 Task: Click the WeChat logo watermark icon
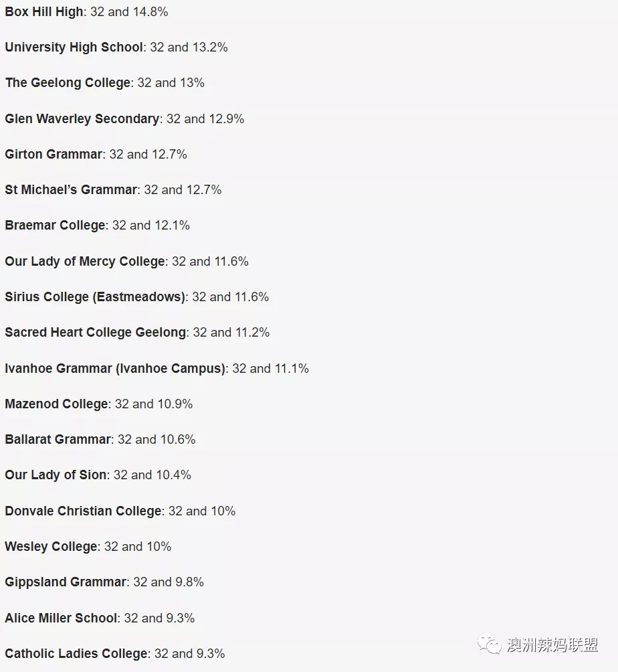click(489, 644)
